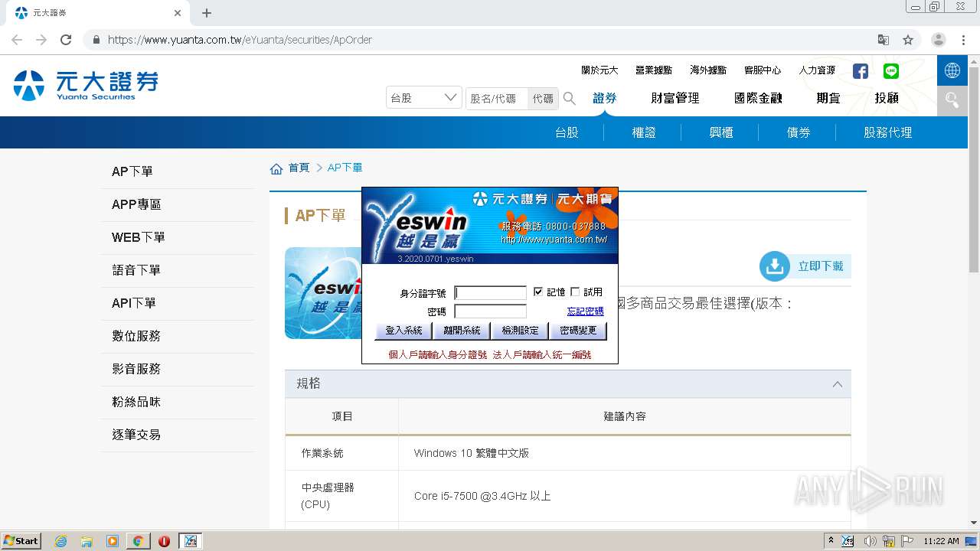Go back to the previous page
This screenshot has width=980, height=551.
pyautogui.click(x=17, y=40)
